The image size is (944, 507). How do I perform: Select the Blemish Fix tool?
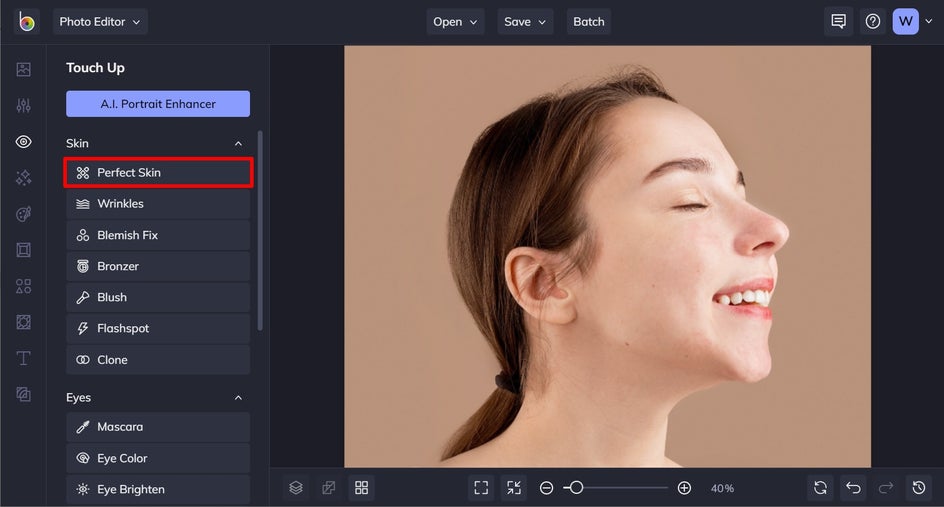[158, 235]
